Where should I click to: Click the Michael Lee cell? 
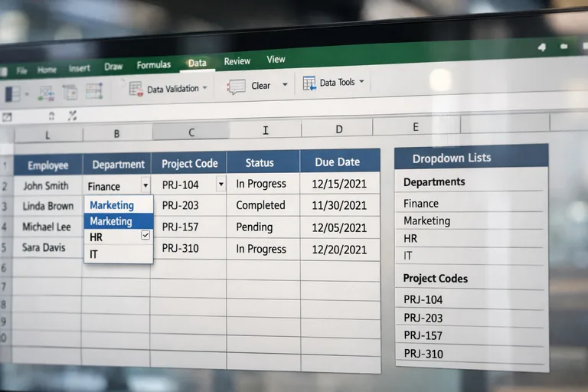coord(47,227)
